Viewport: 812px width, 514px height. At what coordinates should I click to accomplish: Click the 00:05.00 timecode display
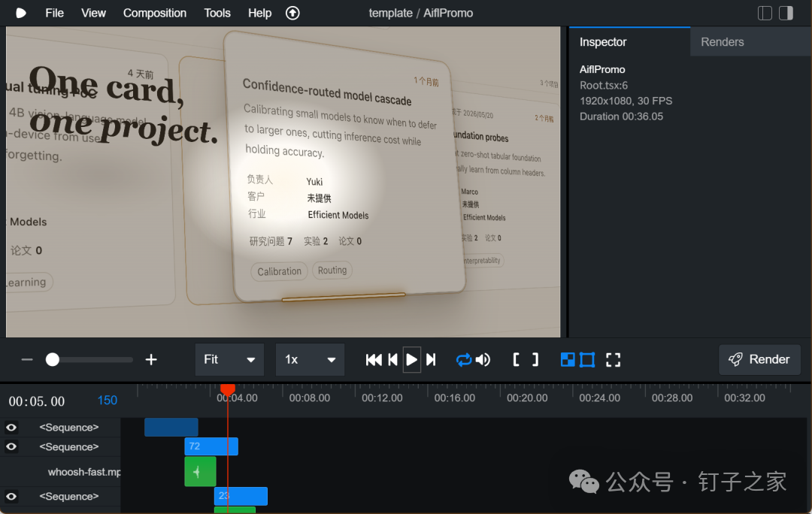click(37, 401)
